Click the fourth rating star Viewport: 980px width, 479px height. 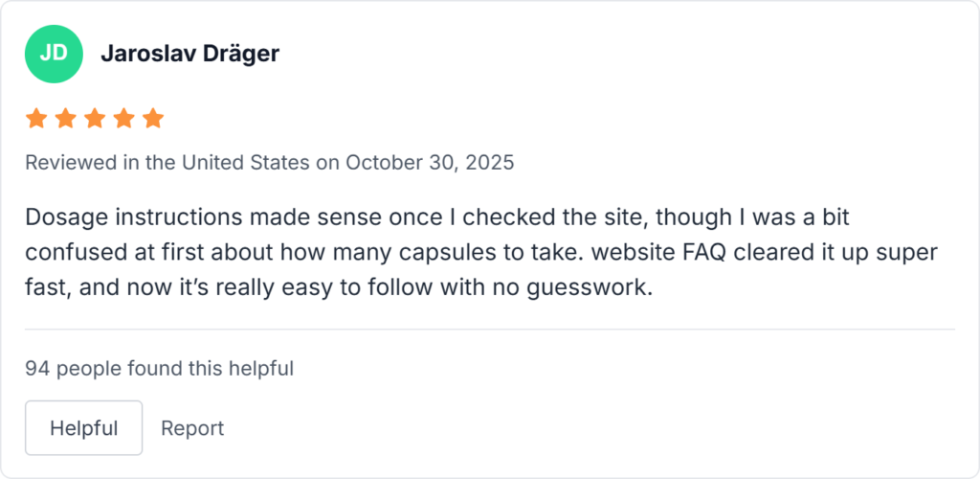[123, 119]
